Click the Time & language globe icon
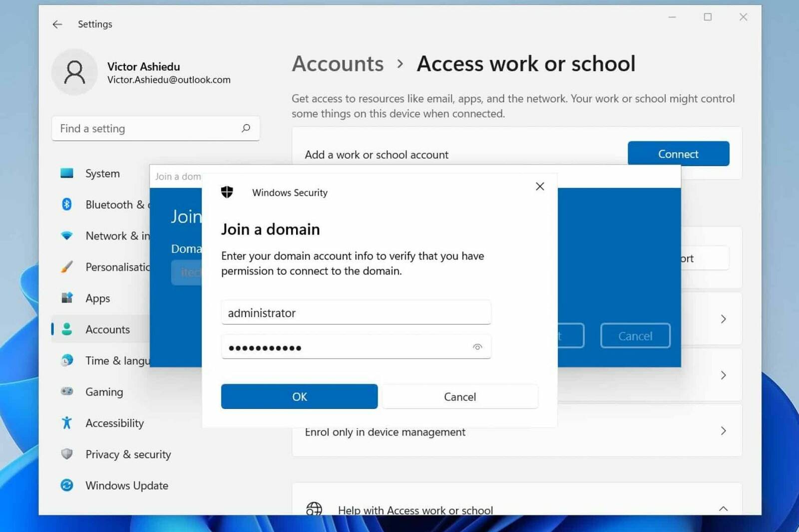799x532 pixels. [x=66, y=360]
